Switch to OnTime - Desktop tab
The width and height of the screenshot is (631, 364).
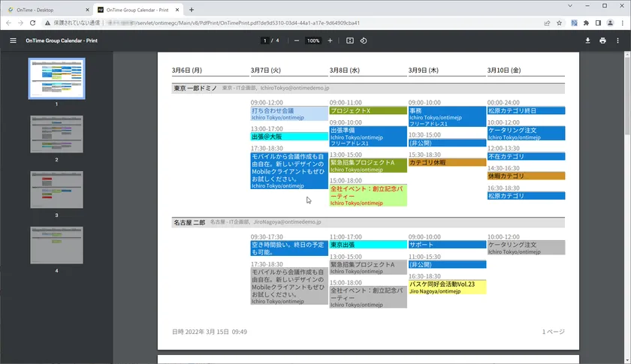(45, 10)
